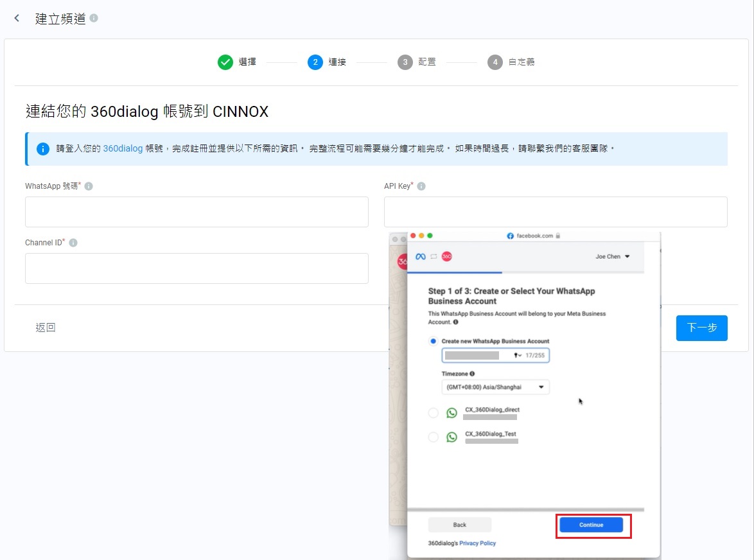Focus the API Key input field
The image size is (754, 560).
click(556, 211)
